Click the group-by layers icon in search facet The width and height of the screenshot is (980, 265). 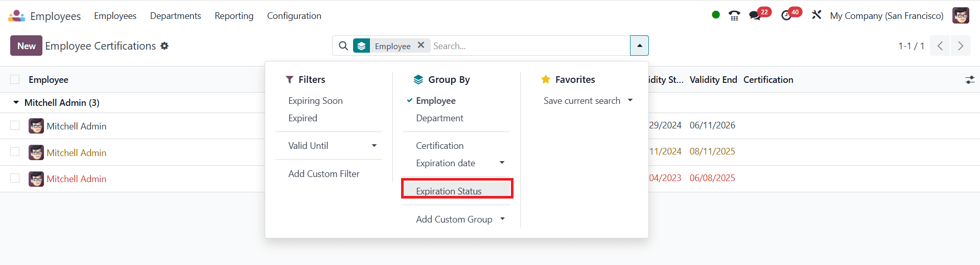(361, 46)
